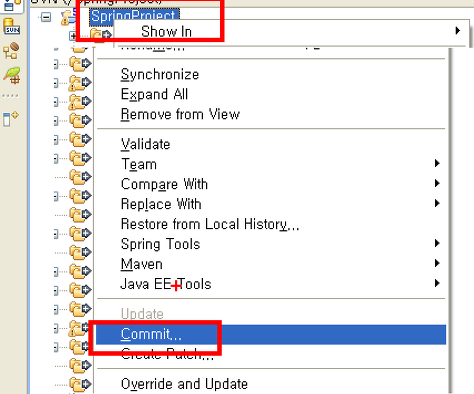
Task: Collapse the SpringProject tree node
Action: [x=46, y=17]
